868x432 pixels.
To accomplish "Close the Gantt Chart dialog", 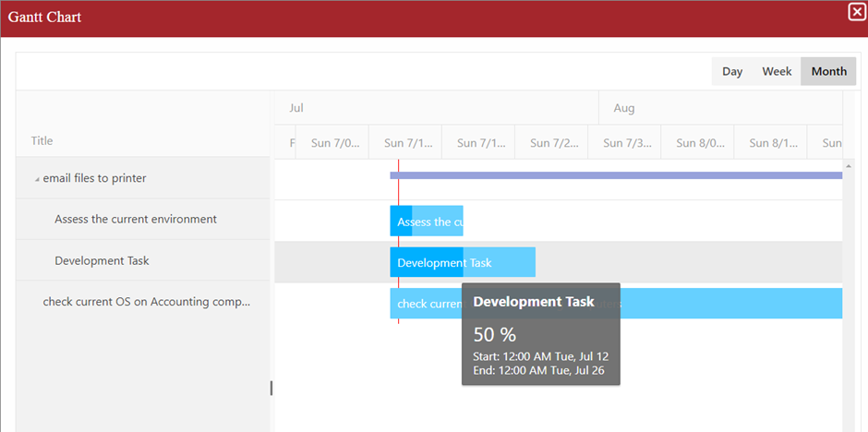I will click(856, 12).
